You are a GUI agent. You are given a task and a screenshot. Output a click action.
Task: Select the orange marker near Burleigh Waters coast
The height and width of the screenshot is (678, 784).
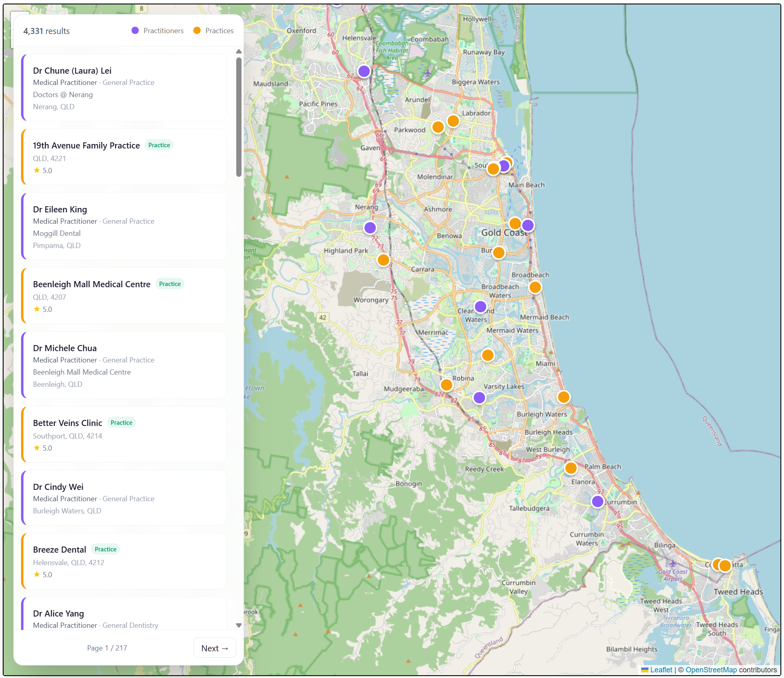563,397
